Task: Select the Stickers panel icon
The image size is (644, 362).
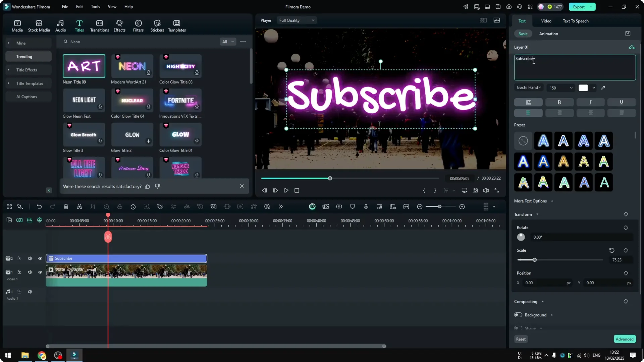Action: tap(157, 25)
